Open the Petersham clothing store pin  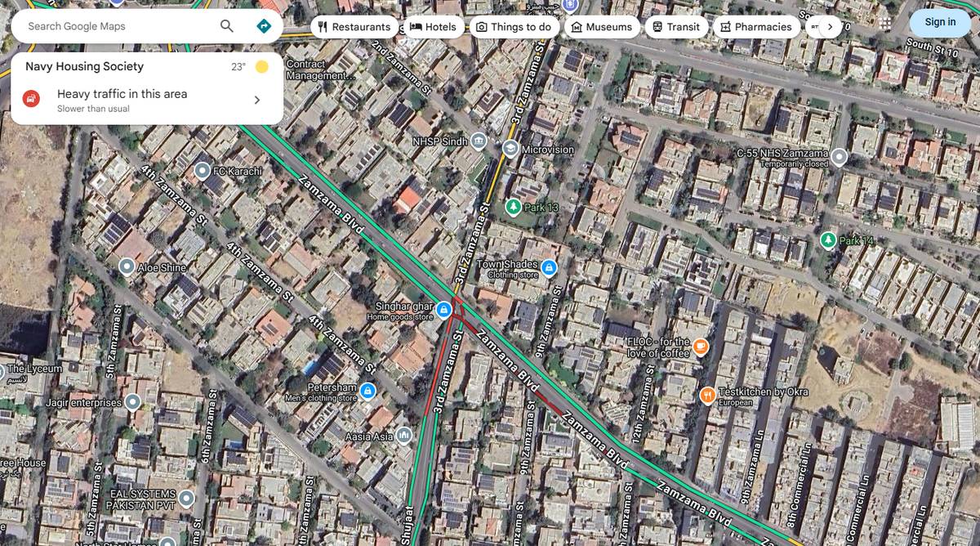tap(367, 392)
